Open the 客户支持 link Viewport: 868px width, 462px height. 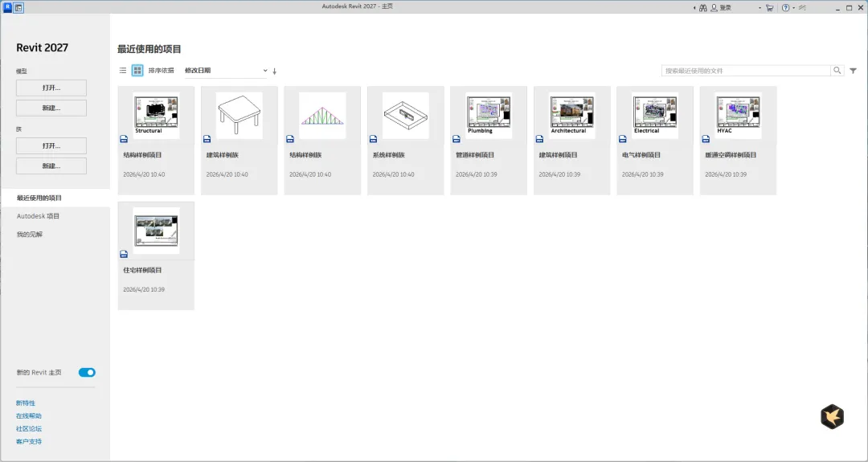tap(29, 442)
